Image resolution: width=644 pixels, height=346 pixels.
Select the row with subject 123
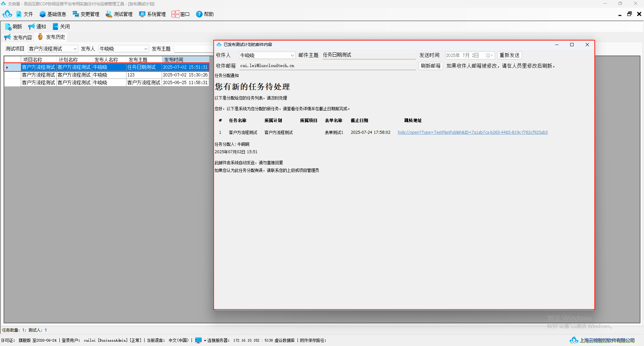[x=107, y=75]
